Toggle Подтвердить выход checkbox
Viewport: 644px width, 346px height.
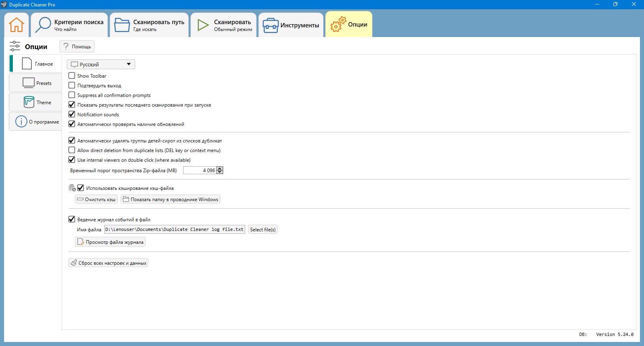tap(72, 85)
